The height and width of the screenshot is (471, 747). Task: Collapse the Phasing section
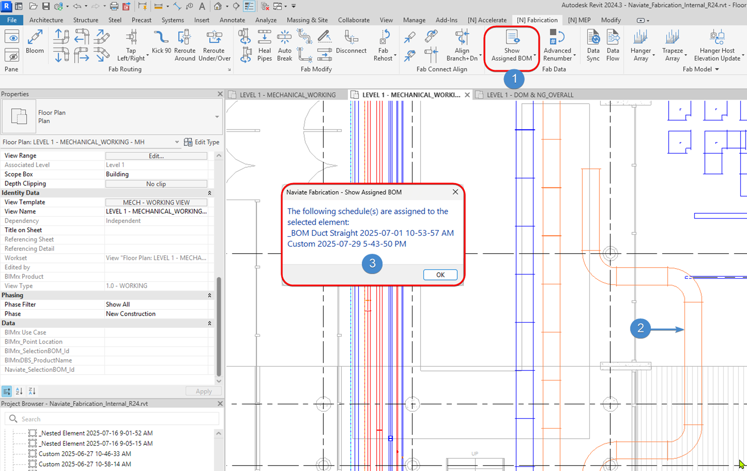coord(210,295)
